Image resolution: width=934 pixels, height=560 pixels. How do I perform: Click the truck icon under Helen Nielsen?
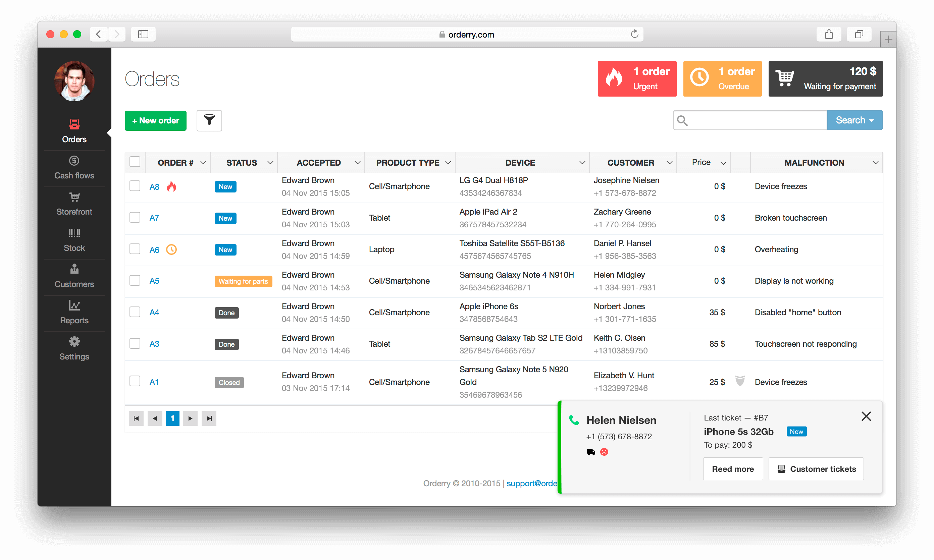[x=591, y=452]
